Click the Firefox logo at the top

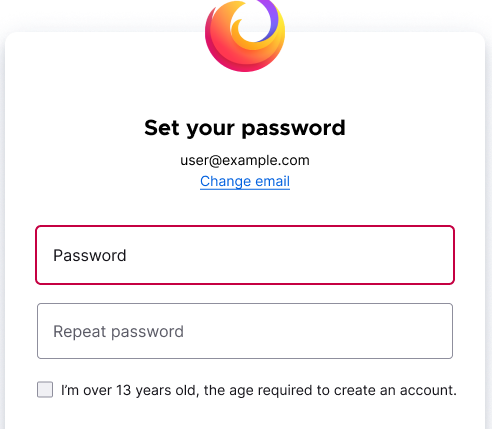(245, 34)
